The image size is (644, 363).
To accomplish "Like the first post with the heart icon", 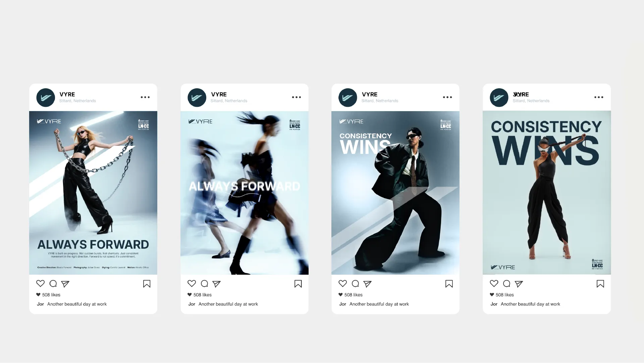I will (x=40, y=283).
